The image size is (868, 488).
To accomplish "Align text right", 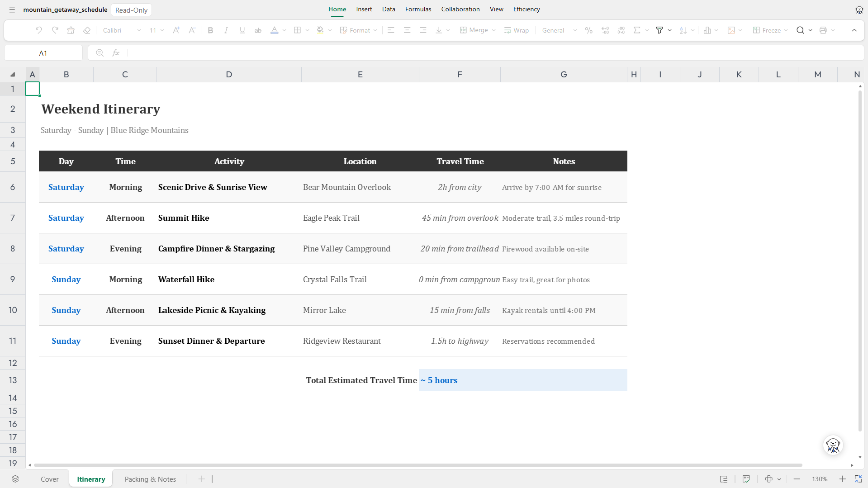I will (423, 30).
